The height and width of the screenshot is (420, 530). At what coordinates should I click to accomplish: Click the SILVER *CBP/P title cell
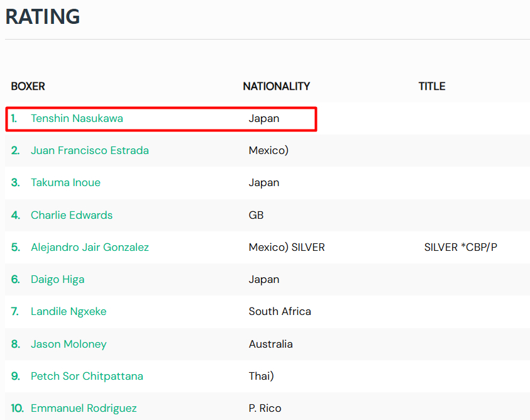click(x=460, y=247)
